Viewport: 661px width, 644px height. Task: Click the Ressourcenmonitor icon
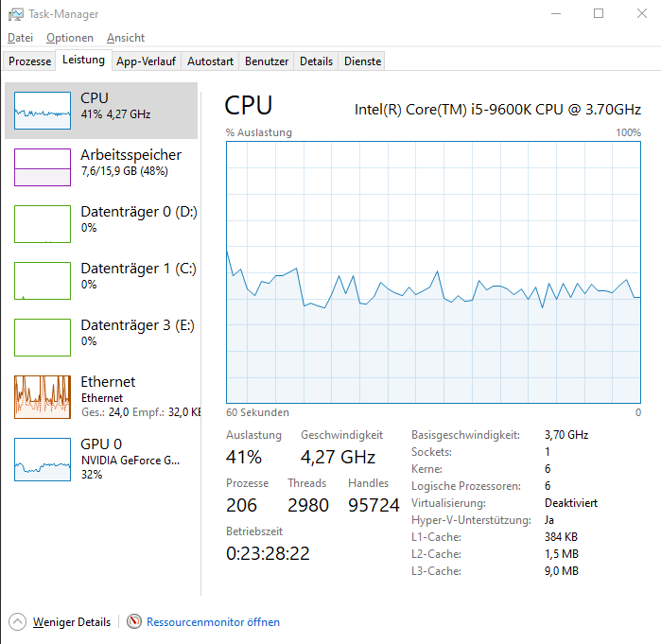pyautogui.click(x=134, y=622)
